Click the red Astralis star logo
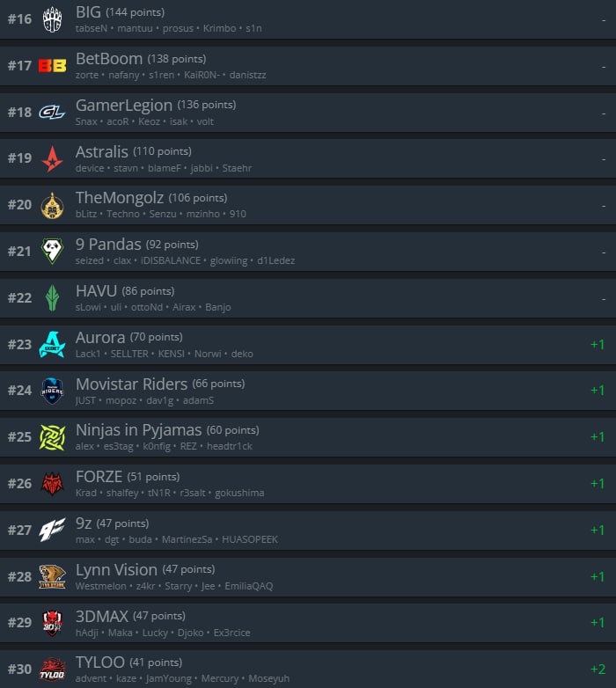 tap(52, 159)
